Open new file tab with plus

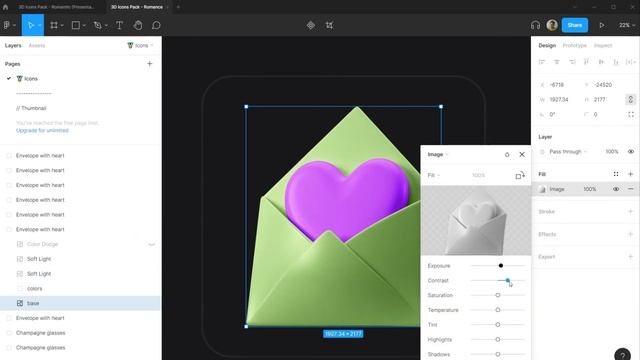(178, 7)
